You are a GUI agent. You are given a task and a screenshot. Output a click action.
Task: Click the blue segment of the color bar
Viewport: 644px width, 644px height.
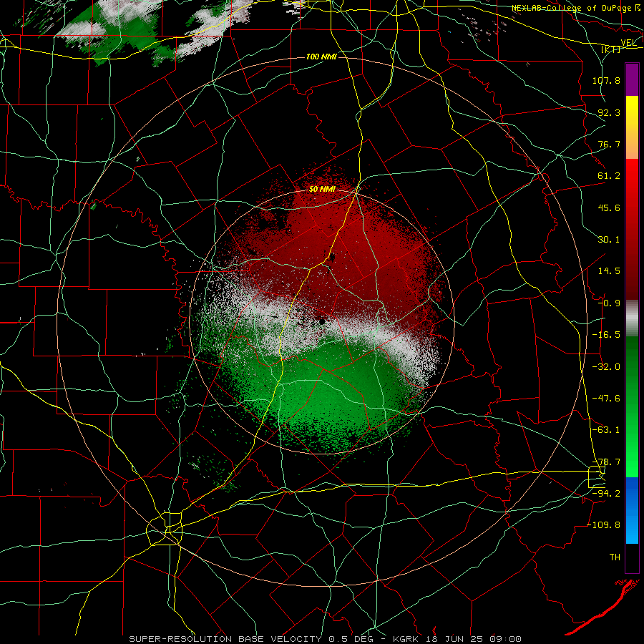(632, 510)
